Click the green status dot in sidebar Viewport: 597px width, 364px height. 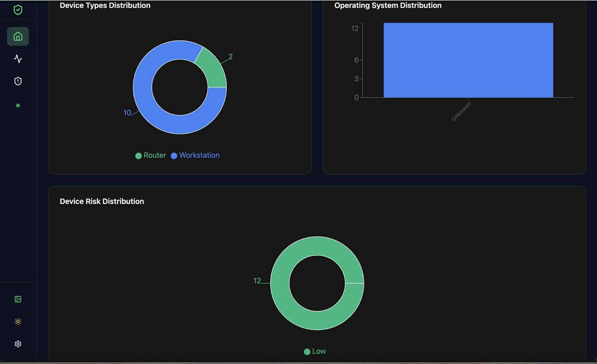18,105
